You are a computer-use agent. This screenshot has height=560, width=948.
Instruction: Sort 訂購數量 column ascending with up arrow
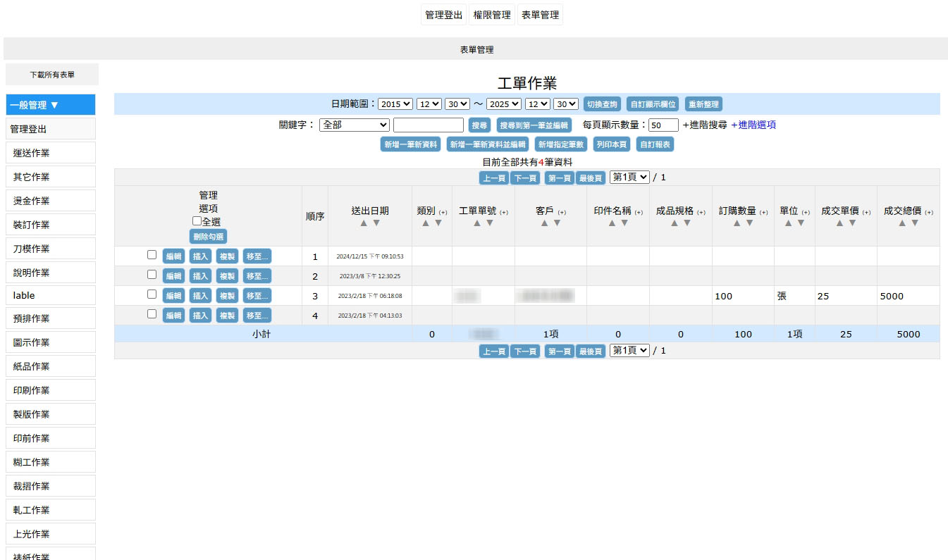[737, 223]
